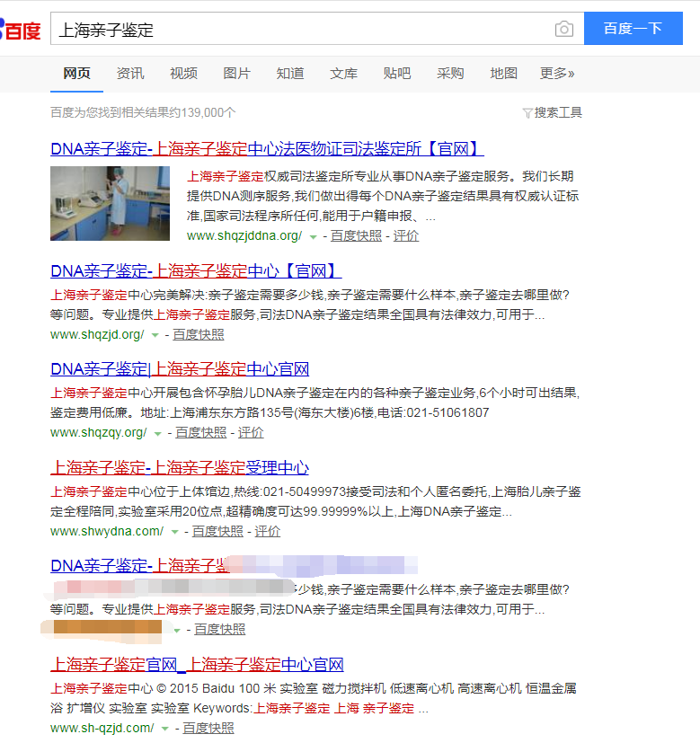Image resolution: width=700 pixels, height=743 pixels.
Task: Select the 网页 tab
Action: point(76,74)
